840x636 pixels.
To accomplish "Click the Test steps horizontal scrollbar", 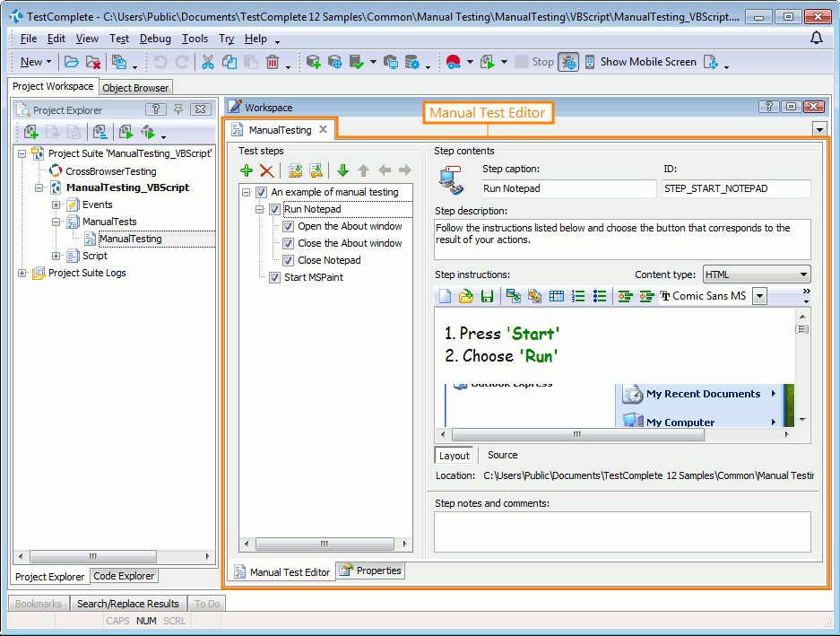I will point(325,544).
